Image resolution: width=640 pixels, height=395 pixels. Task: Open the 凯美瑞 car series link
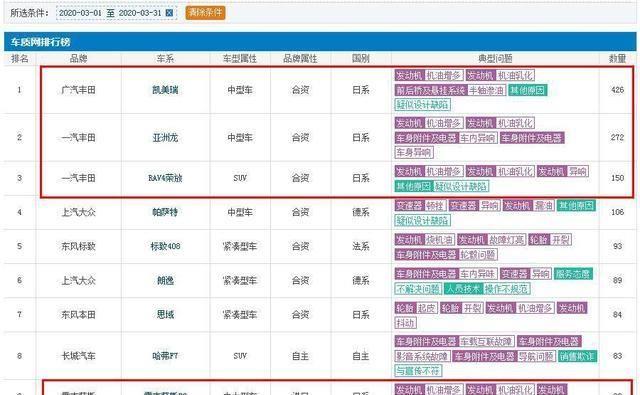(165, 90)
